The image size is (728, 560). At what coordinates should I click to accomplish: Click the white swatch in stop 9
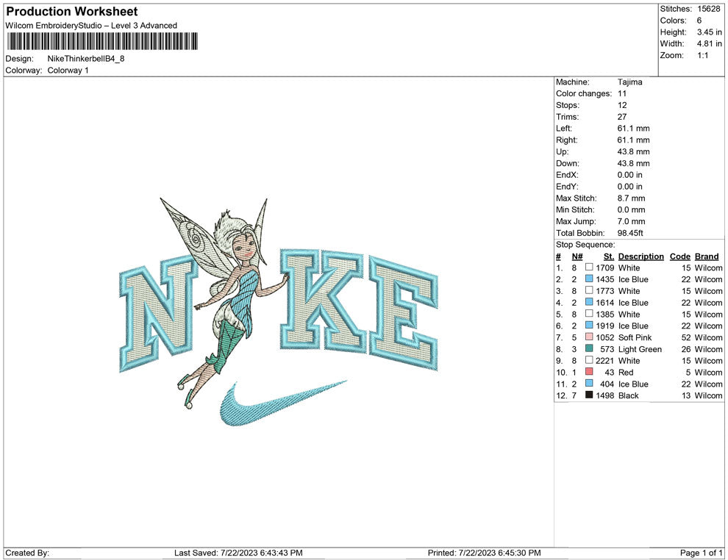pos(589,360)
